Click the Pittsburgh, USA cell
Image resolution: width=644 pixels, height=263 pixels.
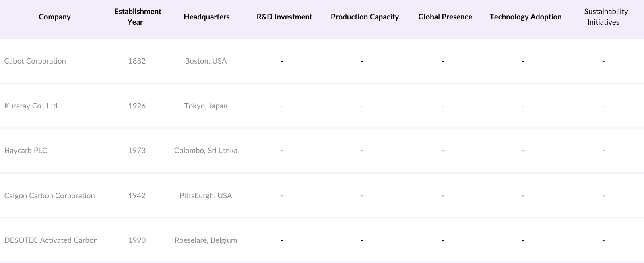point(206,195)
